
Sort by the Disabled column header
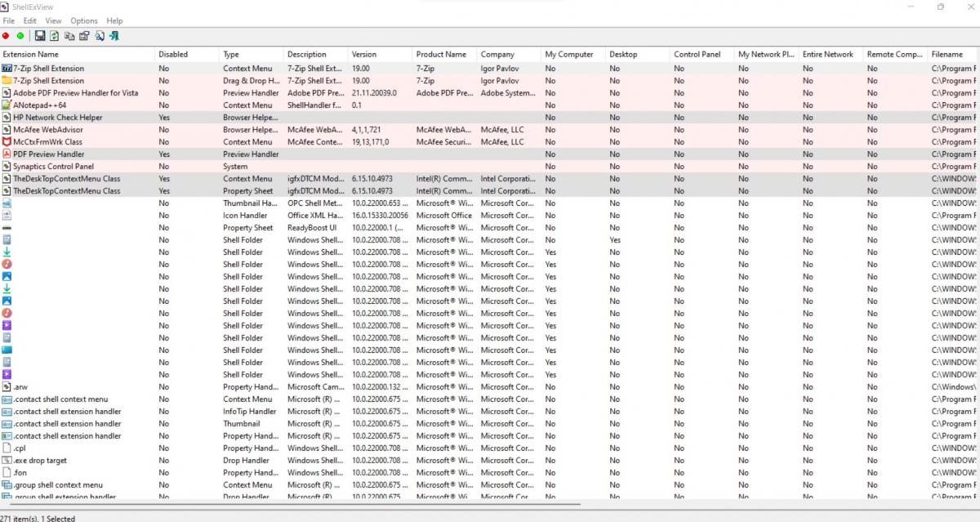pos(187,55)
